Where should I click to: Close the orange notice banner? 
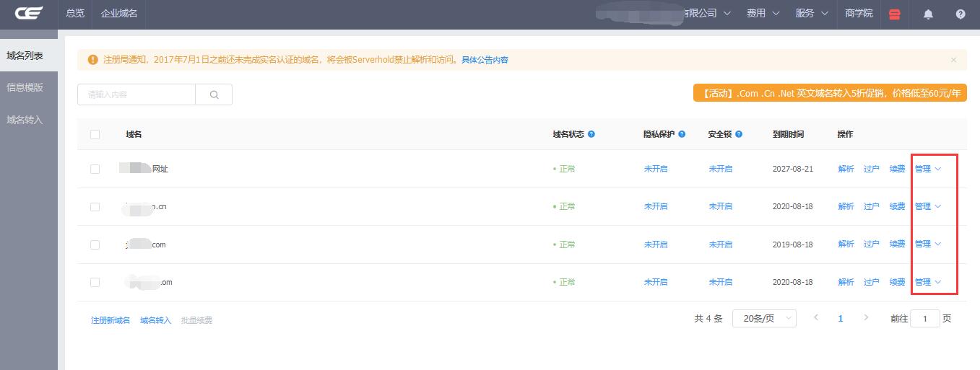953,60
